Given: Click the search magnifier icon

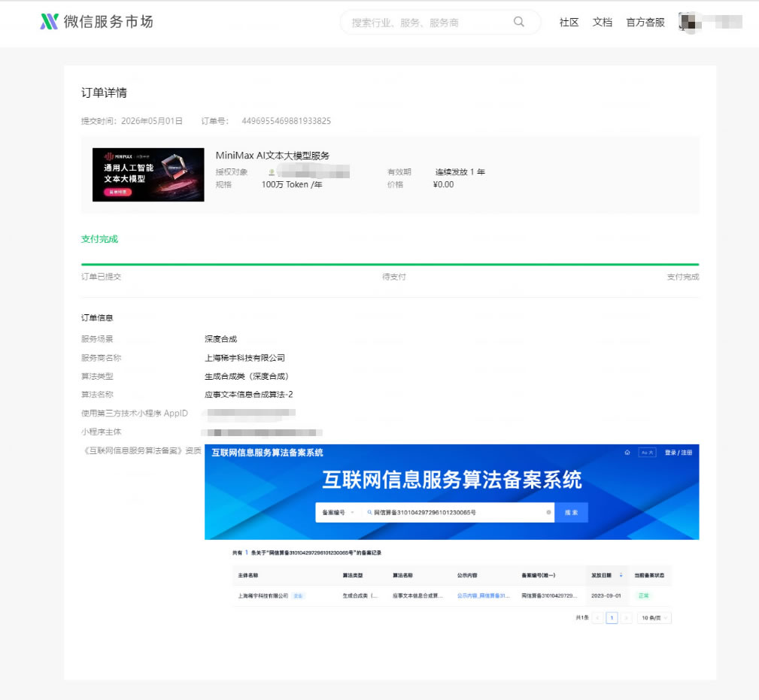Looking at the screenshot, I should tap(519, 22).
